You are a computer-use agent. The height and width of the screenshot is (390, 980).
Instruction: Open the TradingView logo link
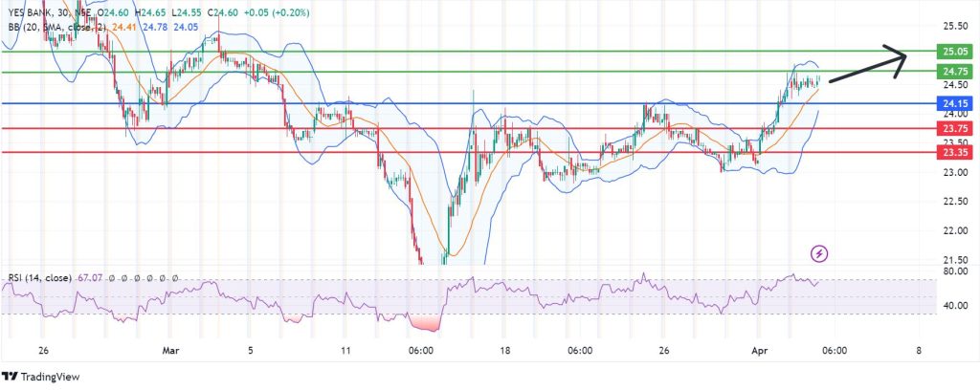click(40, 377)
